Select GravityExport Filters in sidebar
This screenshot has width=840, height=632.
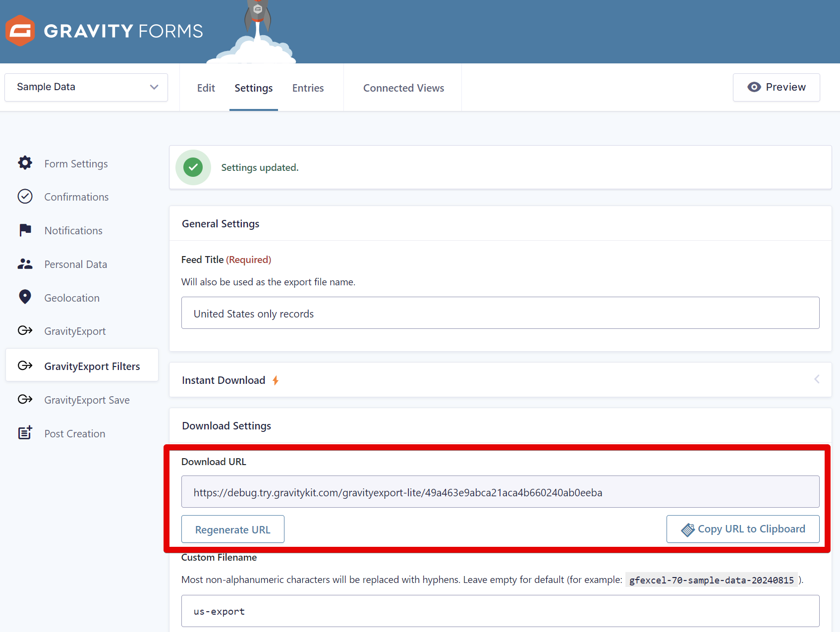pos(82,366)
